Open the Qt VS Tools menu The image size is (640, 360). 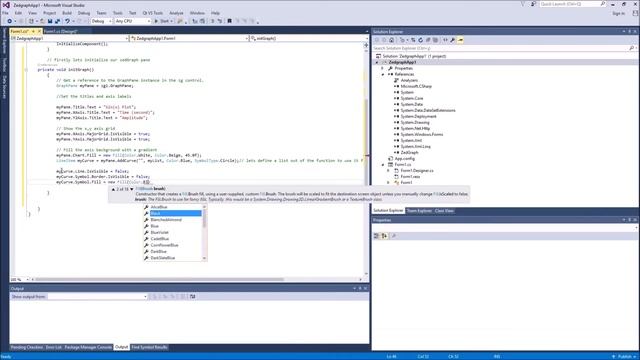point(152,13)
